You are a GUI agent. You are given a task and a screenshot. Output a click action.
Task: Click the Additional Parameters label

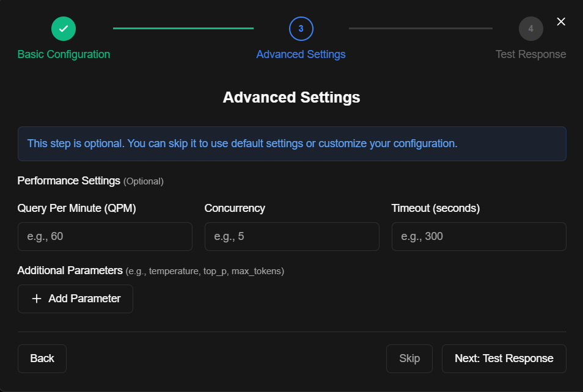pos(70,270)
